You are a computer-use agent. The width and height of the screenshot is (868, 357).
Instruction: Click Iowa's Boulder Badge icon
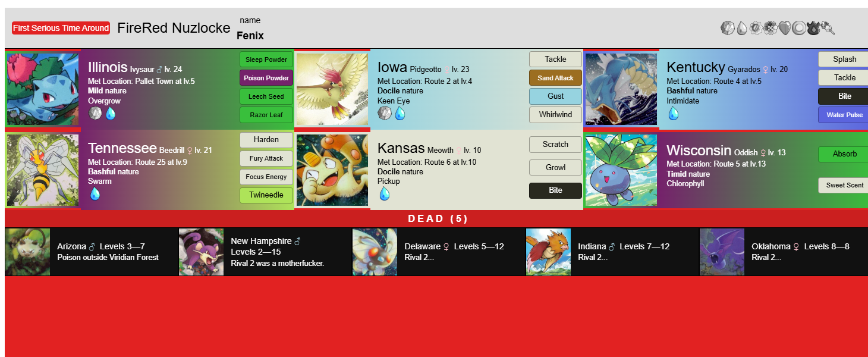[x=385, y=113]
